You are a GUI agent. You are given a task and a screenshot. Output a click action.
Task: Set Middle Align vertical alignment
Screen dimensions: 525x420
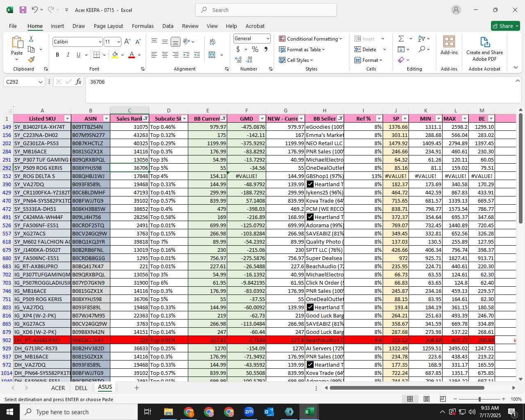[x=165, y=42]
